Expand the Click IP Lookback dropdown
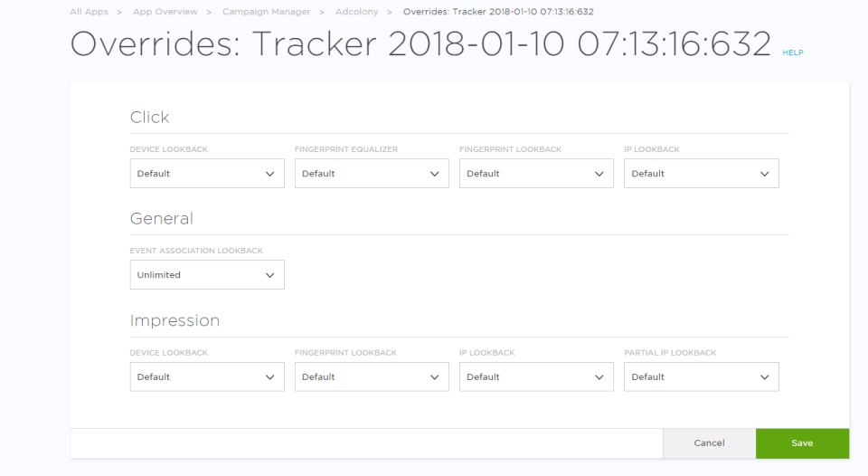Viewport: 868px width, 476px height. [x=701, y=174]
